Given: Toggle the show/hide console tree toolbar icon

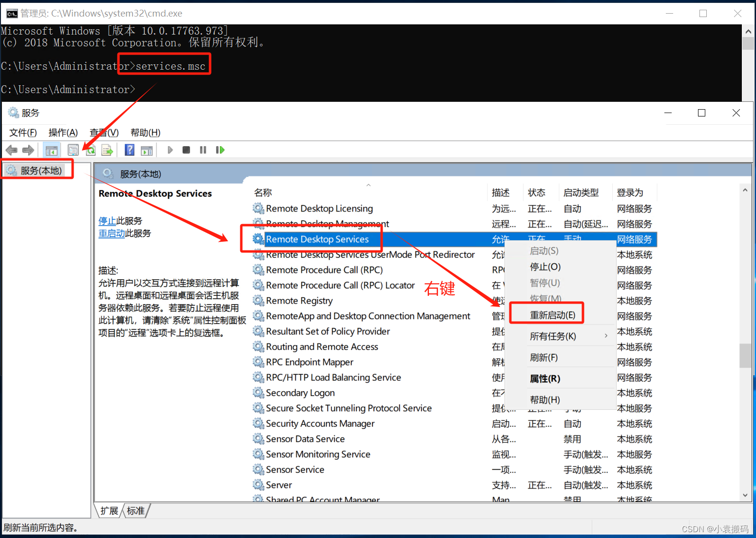Looking at the screenshot, I should point(51,150).
